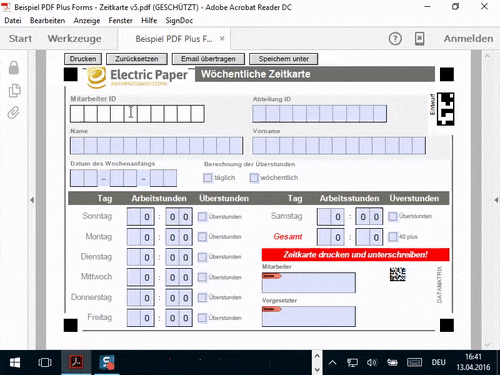This screenshot has width=500, height=375.
Task: Open Task View in taskbar
Action: coord(45,363)
